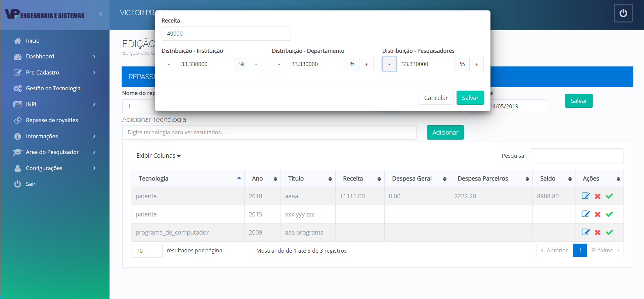Edit the 2018 aaaa patente row

(586, 196)
